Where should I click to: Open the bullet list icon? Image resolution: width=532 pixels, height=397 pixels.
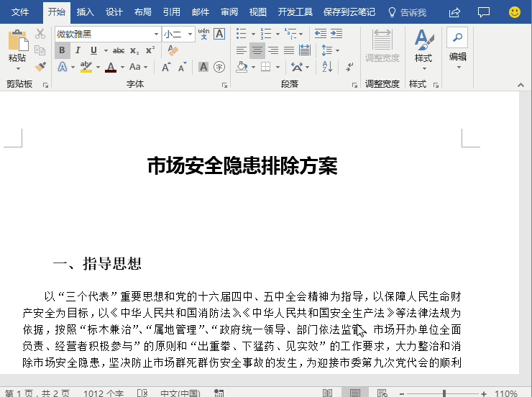coord(242,34)
